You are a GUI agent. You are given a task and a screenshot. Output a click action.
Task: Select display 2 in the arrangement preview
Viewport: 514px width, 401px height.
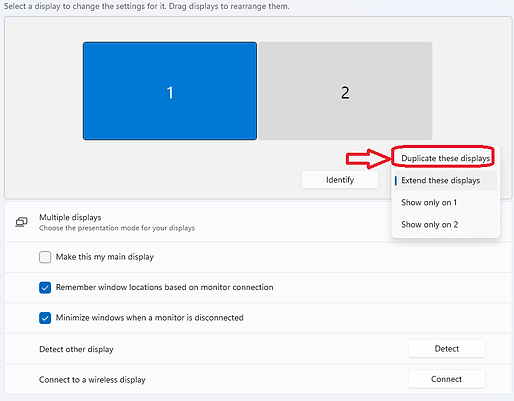345,91
